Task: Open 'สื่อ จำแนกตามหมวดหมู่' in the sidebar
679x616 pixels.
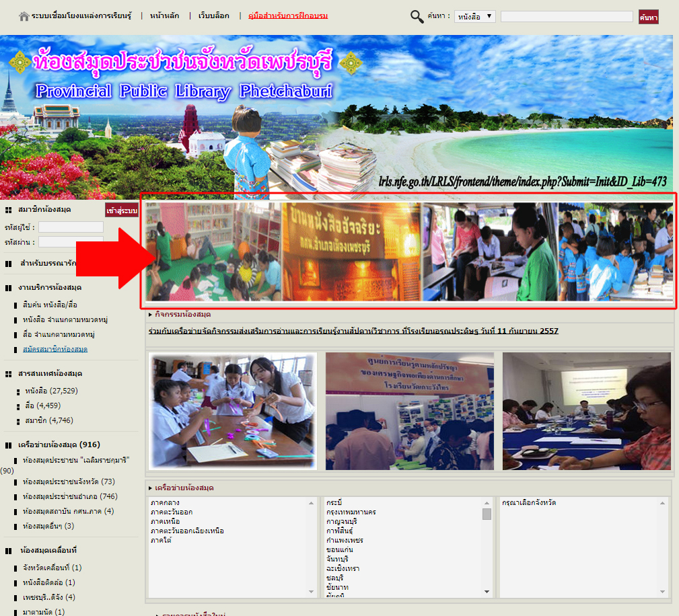Action: coord(59,335)
